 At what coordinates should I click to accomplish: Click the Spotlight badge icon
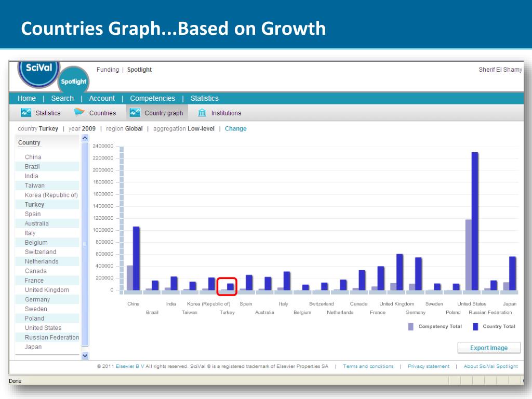73,80
